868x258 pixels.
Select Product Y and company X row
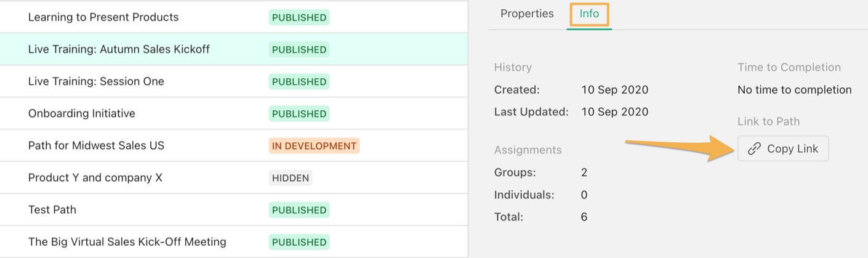tap(234, 177)
